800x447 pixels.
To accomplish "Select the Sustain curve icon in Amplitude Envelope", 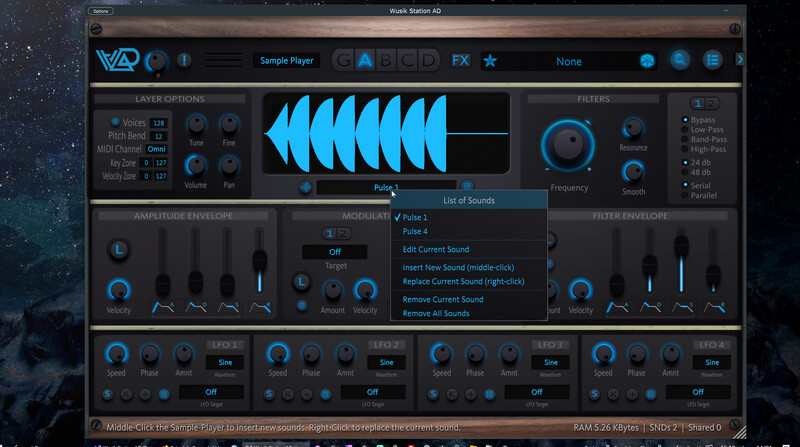I will (228, 307).
